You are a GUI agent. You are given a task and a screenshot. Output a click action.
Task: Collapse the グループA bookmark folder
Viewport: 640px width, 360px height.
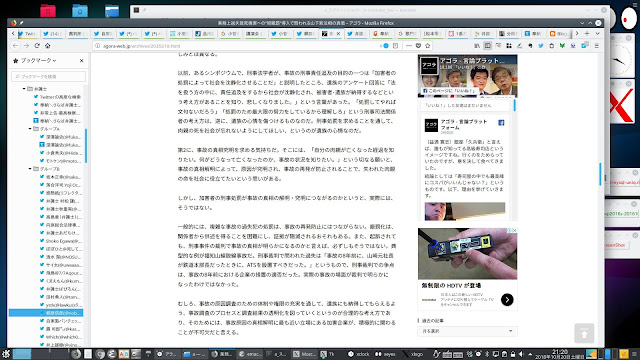[30, 129]
